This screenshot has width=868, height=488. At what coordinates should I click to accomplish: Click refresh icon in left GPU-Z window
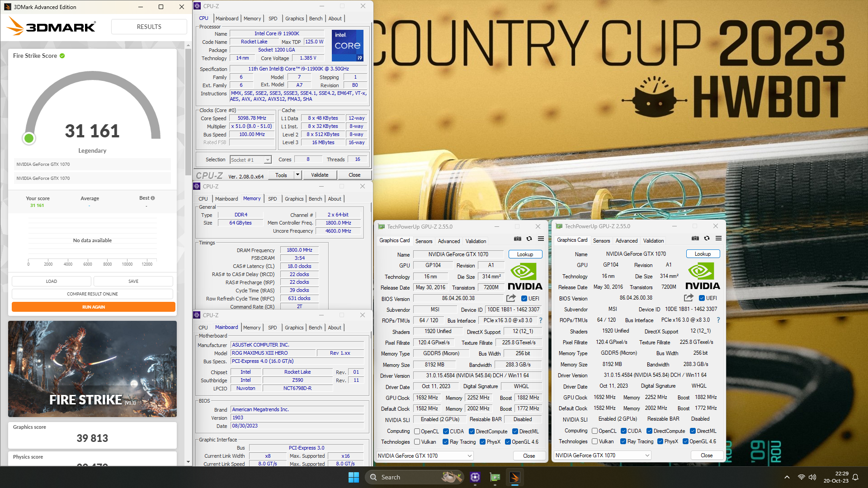pos(529,239)
